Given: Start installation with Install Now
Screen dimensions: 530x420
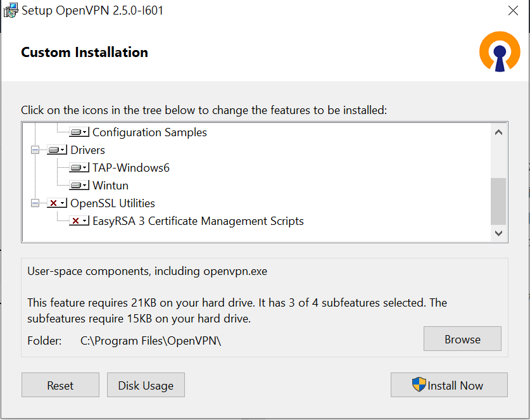Looking at the screenshot, I should (x=449, y=385).
